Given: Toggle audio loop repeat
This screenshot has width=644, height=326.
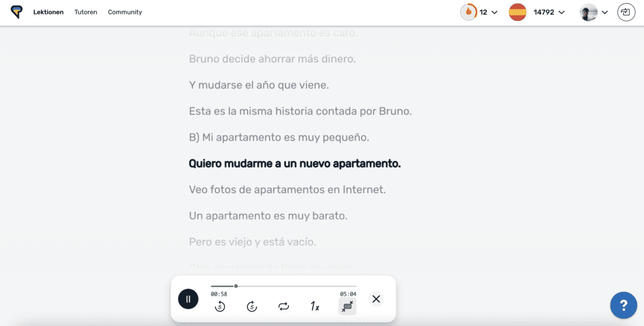Looking at the screenshot, I should 284,306.
